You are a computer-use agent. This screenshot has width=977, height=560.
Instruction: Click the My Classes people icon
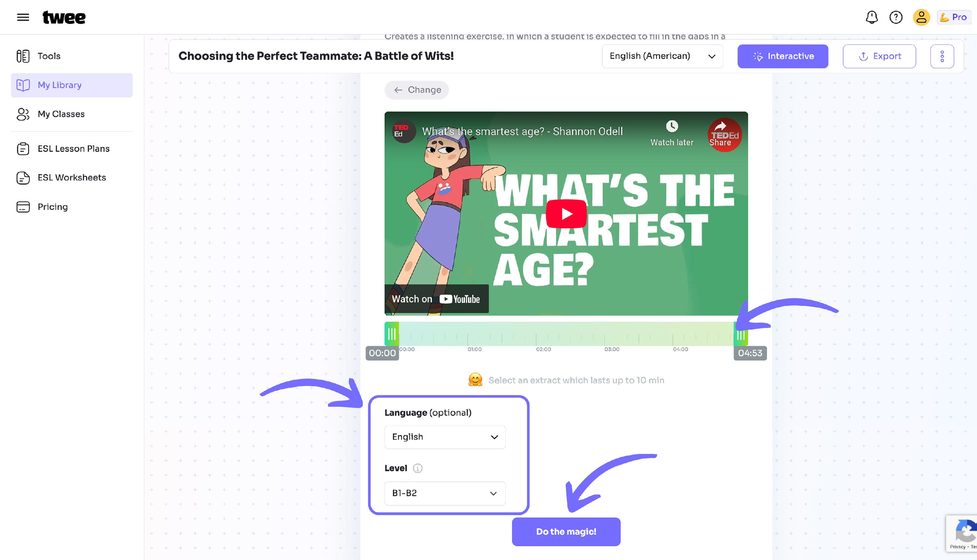pos(23,114)
